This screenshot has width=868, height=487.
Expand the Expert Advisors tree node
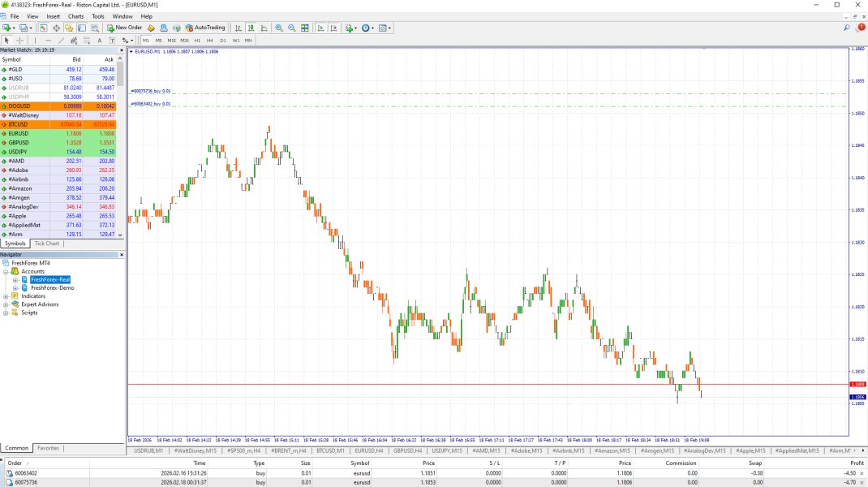pyautogui.click(x=6, y=304)
